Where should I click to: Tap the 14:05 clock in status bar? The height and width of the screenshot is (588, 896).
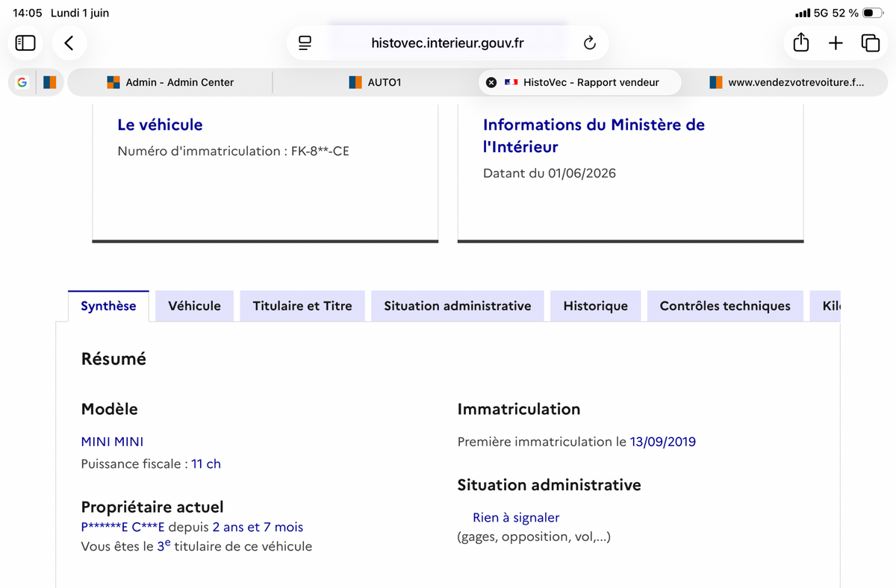pyautogui.click(x=27, y=13)
